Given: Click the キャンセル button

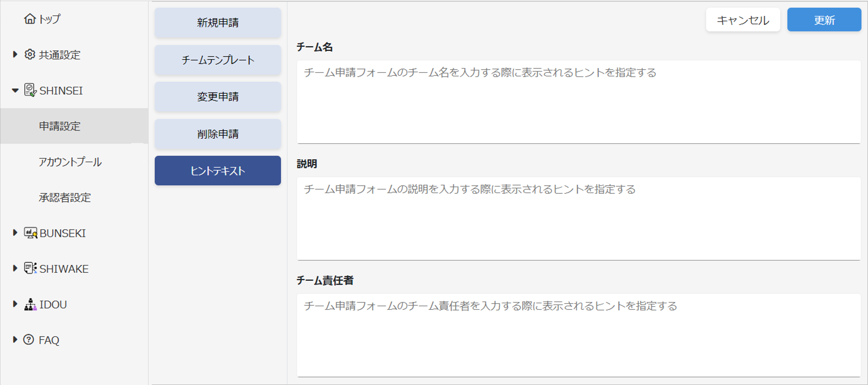Looking at the screenshot, I should 743,20.
